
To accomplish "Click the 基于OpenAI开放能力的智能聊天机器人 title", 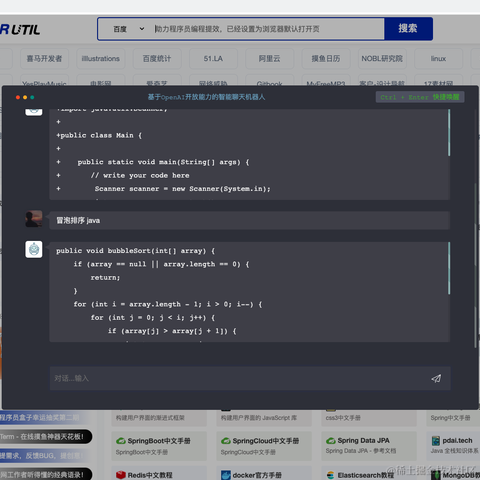I will (206, 97).
